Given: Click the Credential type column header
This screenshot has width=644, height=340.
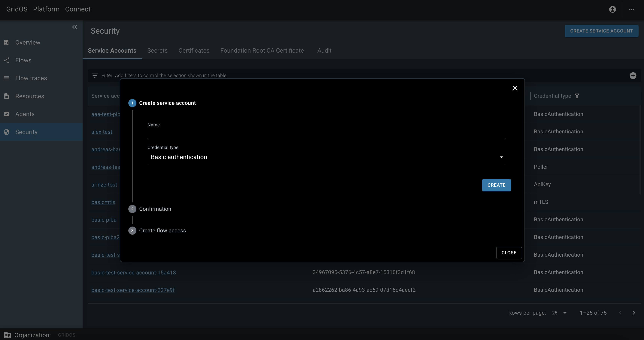Looking at the screenshot, I should click(x=552, y=96).
